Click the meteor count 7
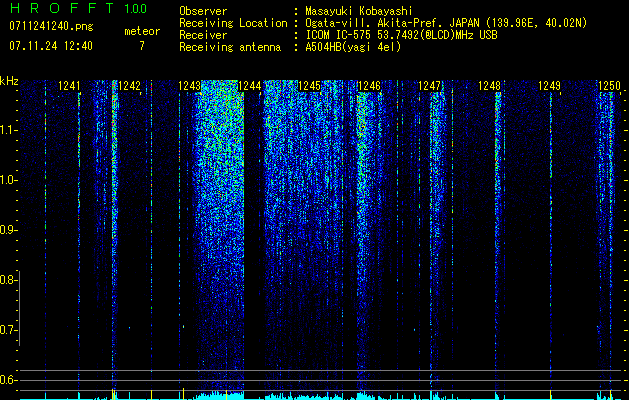 [x=142, y=46]
